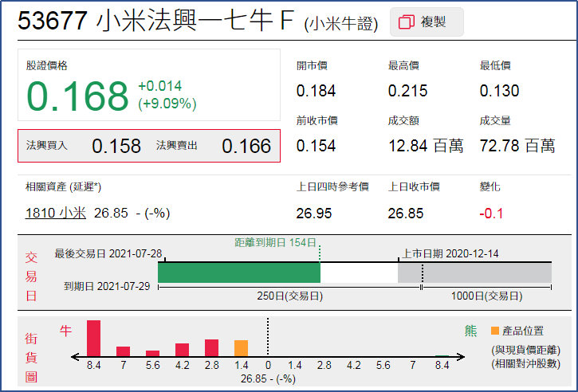Click the (+9.09%) percentage change

pyautogui.click(x=167, y=104)
